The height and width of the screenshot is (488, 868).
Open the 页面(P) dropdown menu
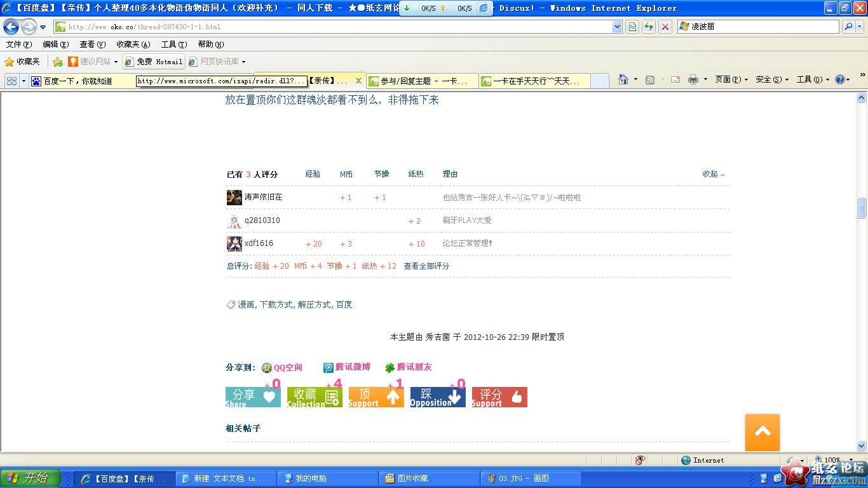click(x=731, y=79)
